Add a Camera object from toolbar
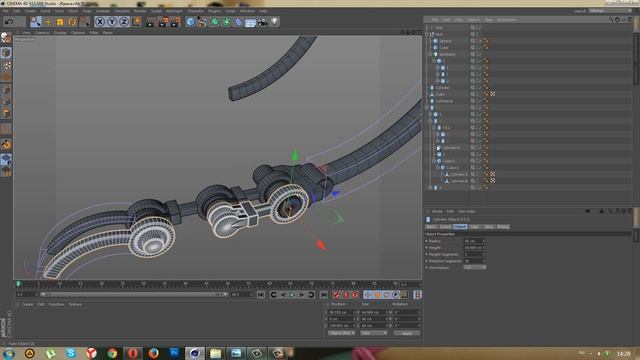Screen dimensions: 640x360 pos(262,21)
